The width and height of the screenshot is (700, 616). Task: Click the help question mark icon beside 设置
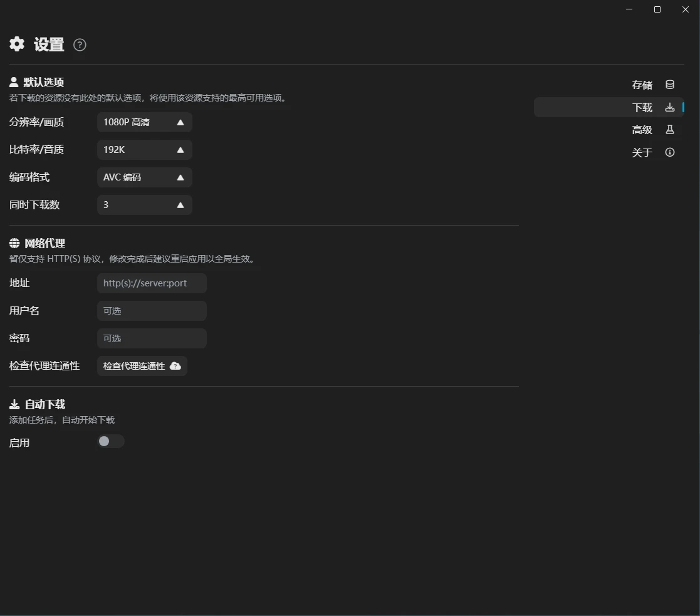coord(80,44)
